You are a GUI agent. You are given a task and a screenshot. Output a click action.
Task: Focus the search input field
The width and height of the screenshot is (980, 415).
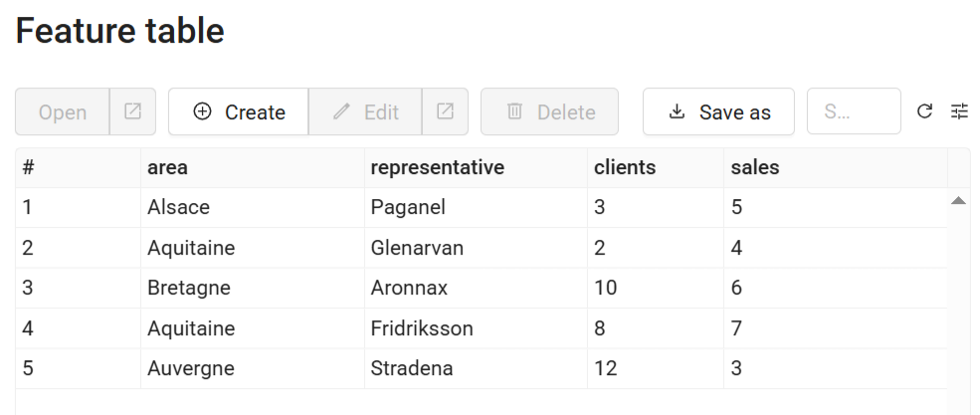(x=853, y=111)
